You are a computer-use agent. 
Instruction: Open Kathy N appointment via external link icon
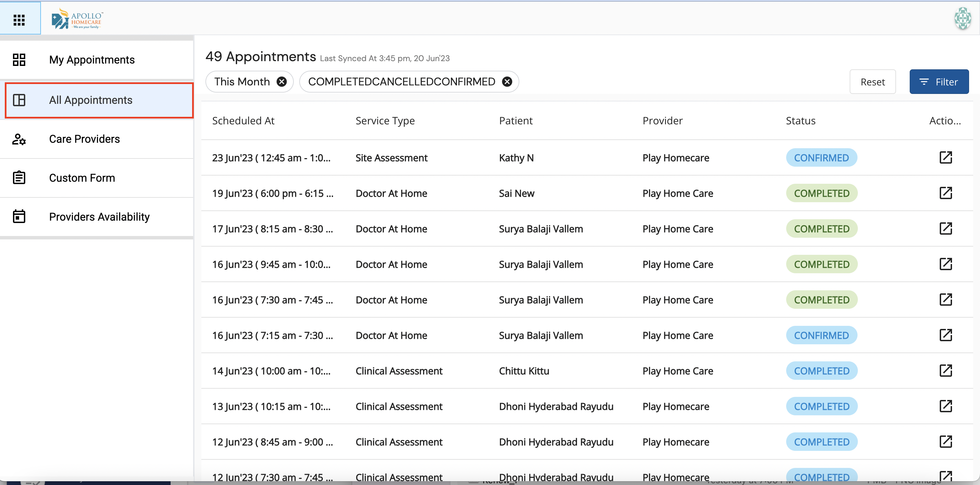946,157
